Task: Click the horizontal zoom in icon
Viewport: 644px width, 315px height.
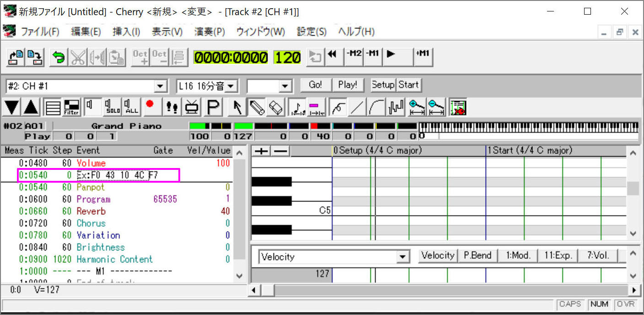Action: (x=417, y=107)
